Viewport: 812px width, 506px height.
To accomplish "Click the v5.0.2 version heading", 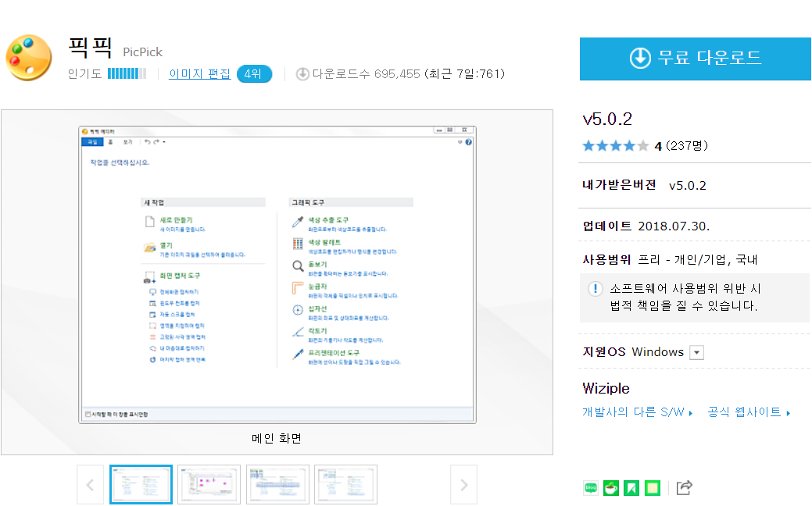I will pos(607,119).
